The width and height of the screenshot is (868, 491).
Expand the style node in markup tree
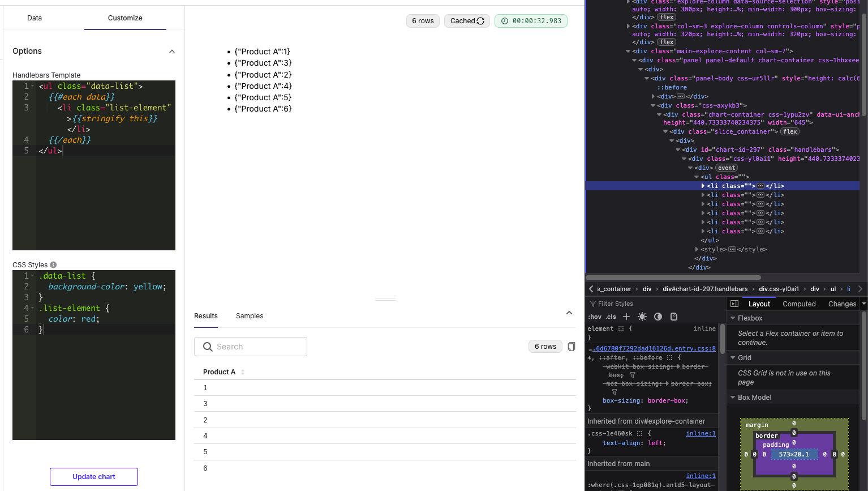pos(697,249)
